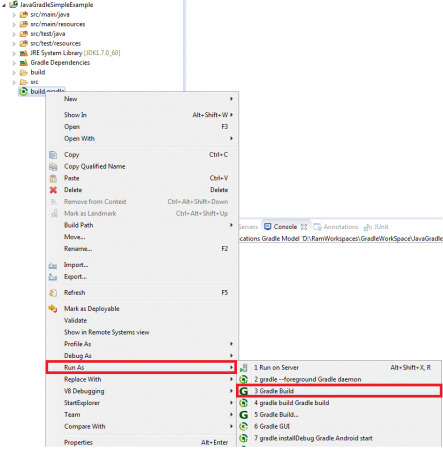The height and width of the screenshot is (450, 443).
Task: Click the Mark as Deployable icon
Action: pos(53,309)
